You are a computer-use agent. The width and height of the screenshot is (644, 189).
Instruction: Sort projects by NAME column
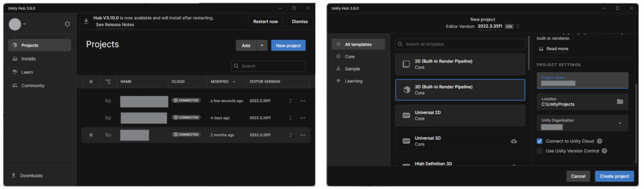point(126,82)
